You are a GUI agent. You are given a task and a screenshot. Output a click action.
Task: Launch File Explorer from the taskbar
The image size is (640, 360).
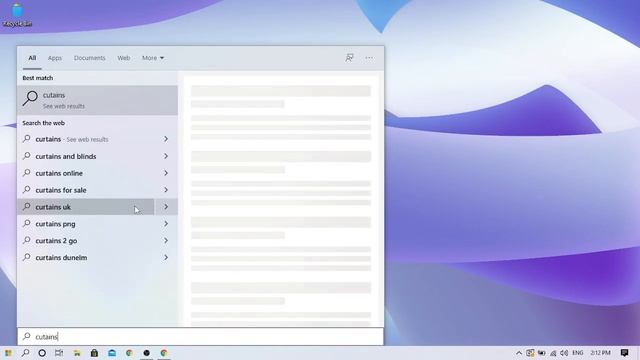pyautogui.click(x=77, y=353)
